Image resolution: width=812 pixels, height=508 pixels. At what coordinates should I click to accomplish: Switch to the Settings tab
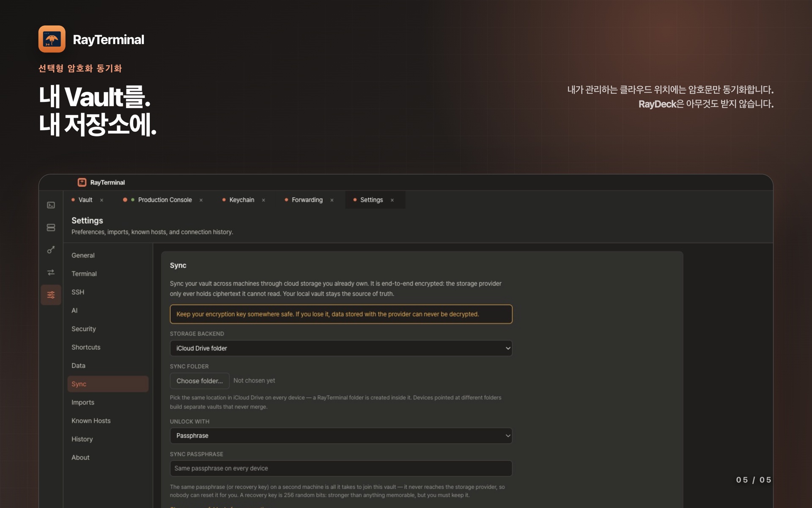point(371,200)
